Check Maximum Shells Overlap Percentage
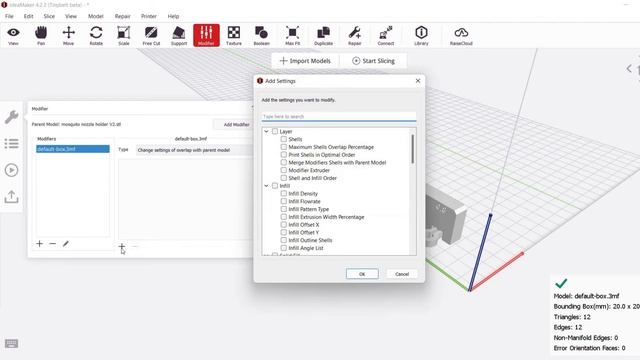This screenshot has width=640, height=360. click(284, 147)
